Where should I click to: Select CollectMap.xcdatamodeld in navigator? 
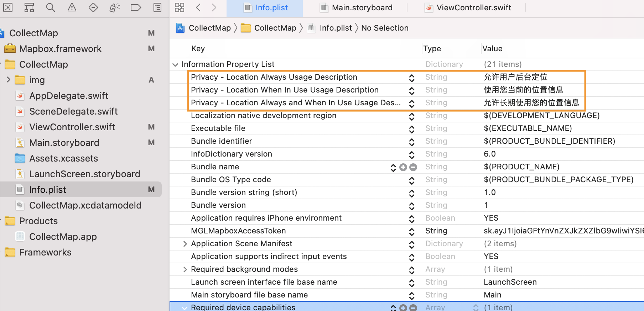tap(85, 205)
